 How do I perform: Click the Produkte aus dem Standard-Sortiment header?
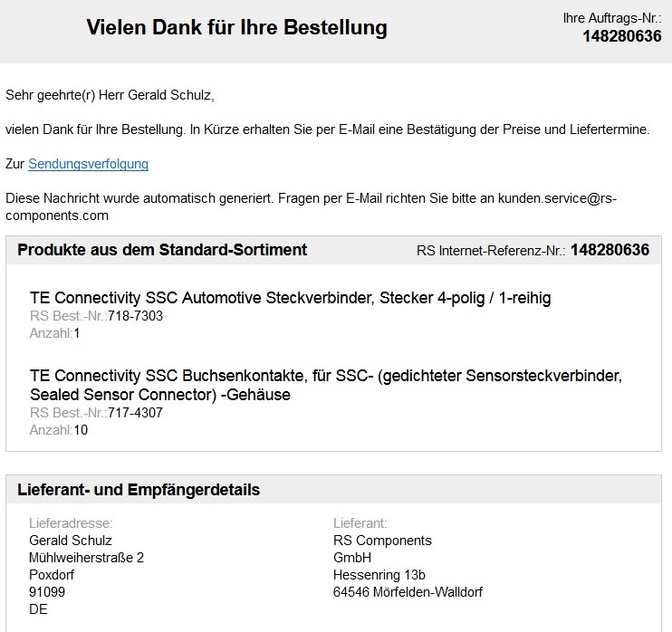162,250
